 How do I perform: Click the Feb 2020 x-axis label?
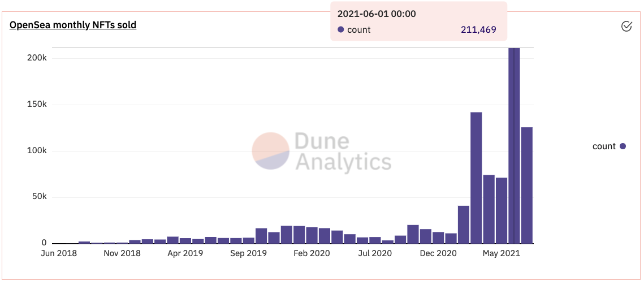click(312, 253)
